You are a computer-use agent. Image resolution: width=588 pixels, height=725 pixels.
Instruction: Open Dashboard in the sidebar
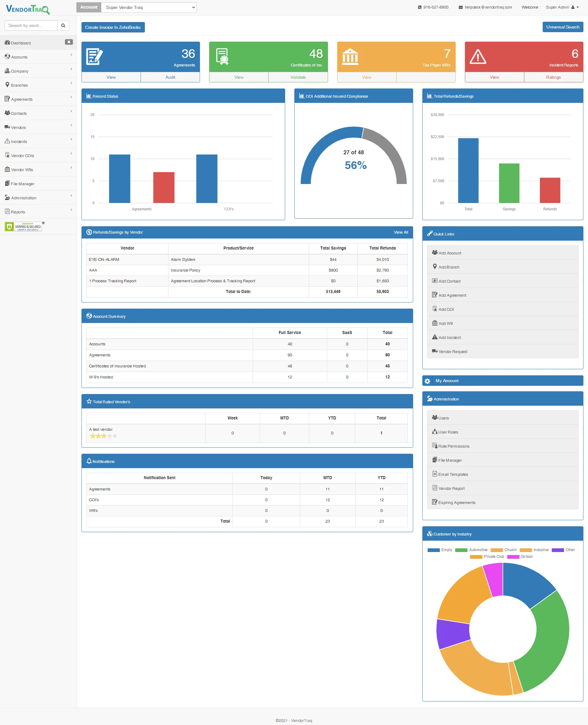point(38,43)
